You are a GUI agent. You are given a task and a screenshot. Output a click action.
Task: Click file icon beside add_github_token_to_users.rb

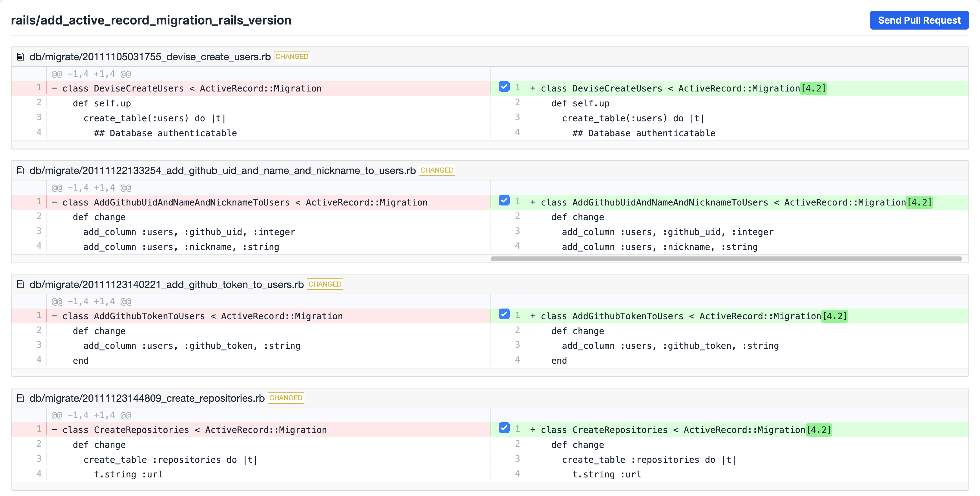pyautogui.click(x=21, y=284)
